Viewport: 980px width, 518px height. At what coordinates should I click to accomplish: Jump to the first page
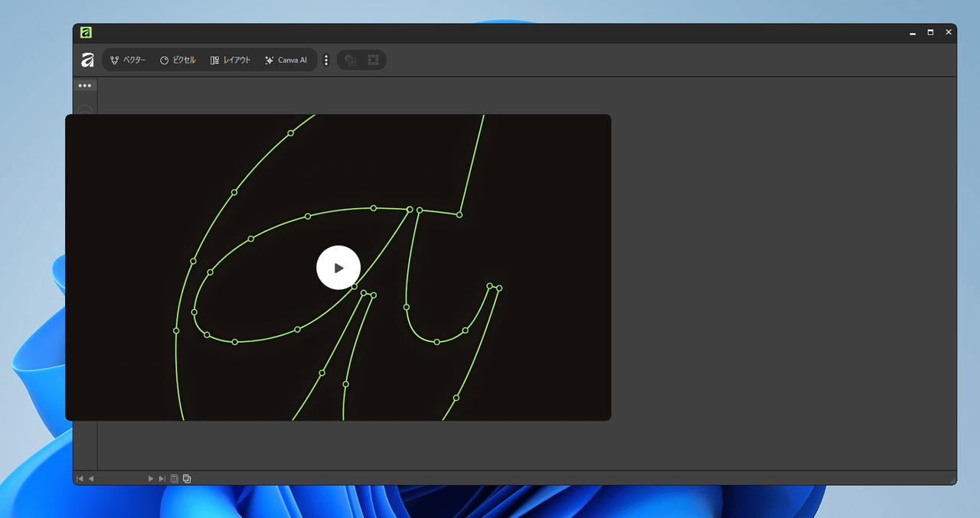point(79,479)
